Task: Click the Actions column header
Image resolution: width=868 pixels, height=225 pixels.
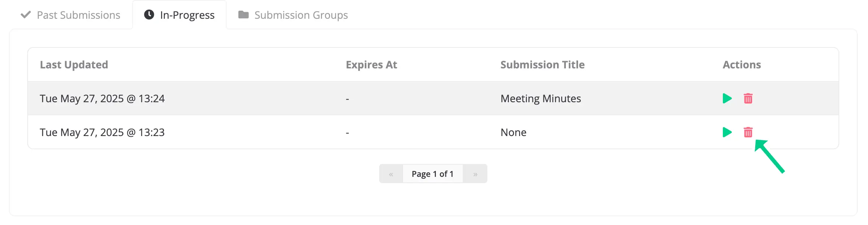Action: 742,65
